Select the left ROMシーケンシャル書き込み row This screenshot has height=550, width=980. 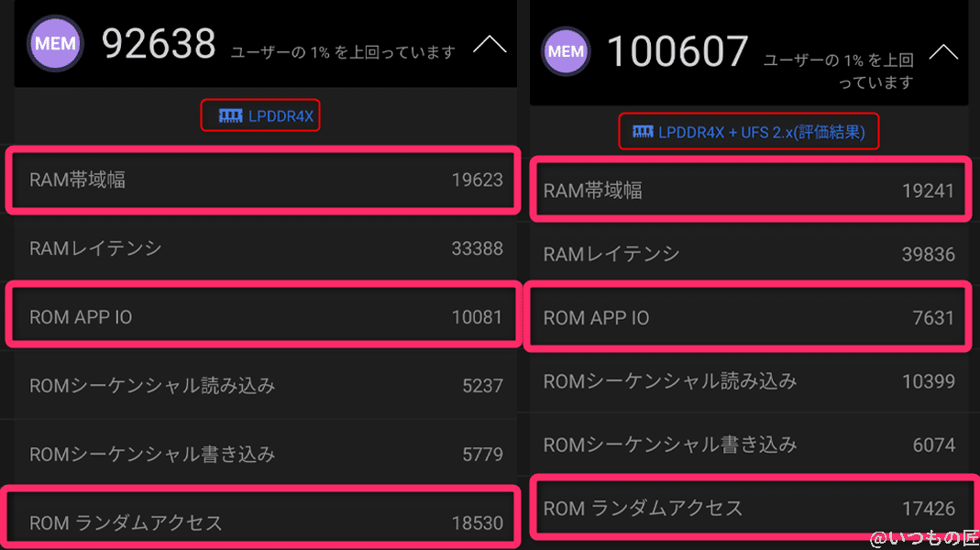point(263,454)
